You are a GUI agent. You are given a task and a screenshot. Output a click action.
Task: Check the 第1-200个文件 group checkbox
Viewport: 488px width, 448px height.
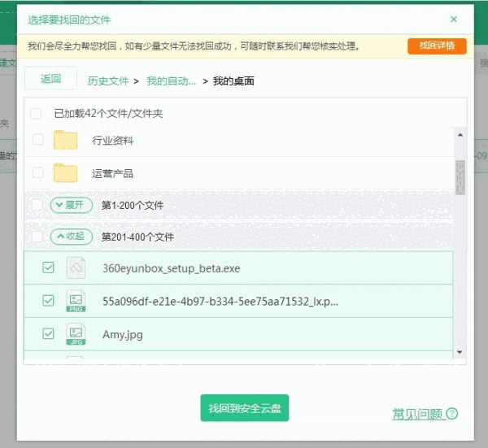pos(37,205)
